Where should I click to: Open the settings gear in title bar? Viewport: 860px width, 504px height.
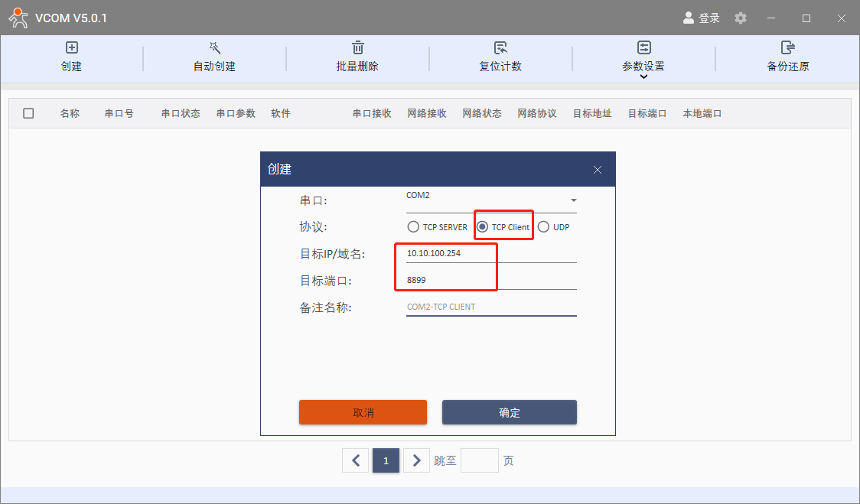pos(740,18)
